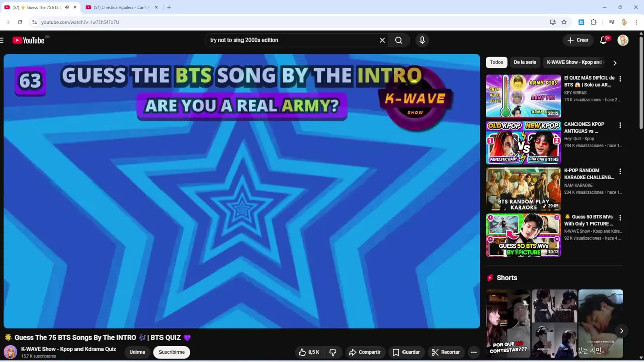Screen dimensions: 644x362
Task: Select the De la serie chip
Action: (x=525, y=62)
